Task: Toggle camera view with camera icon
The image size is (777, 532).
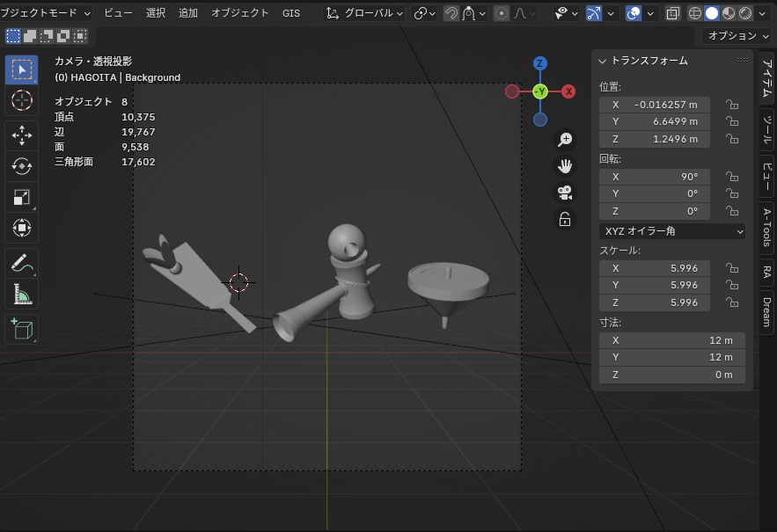Action: 565,193
